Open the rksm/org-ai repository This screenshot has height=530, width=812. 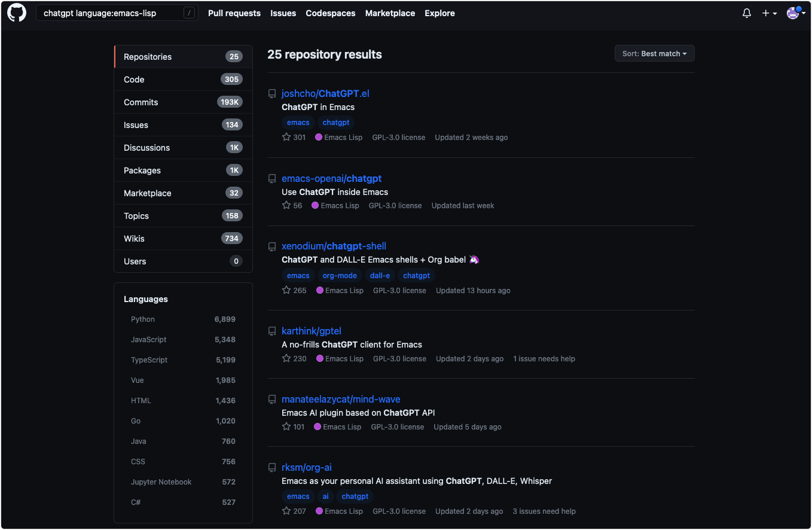coord(306,467)
